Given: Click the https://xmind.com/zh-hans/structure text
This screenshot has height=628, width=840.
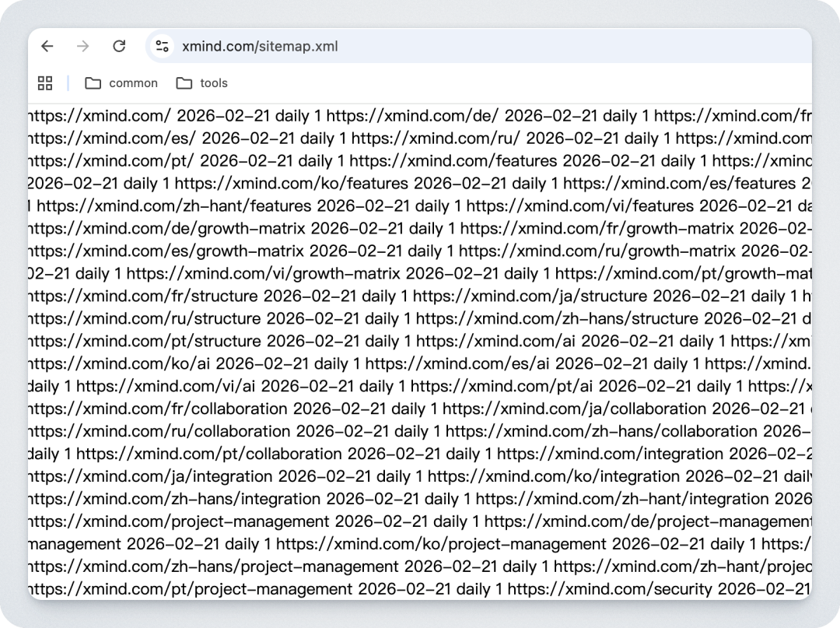Looking at the screenshot, I should click(x=557, y=318).
